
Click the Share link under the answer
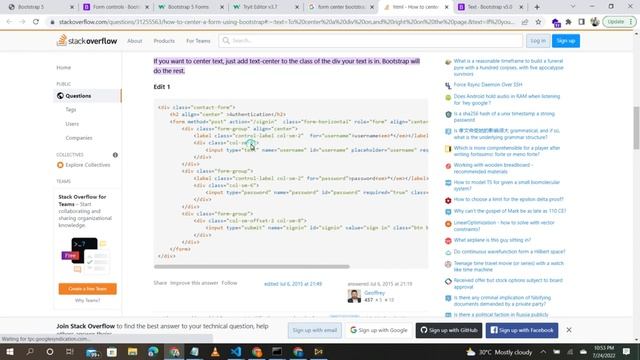pos(160,283)
